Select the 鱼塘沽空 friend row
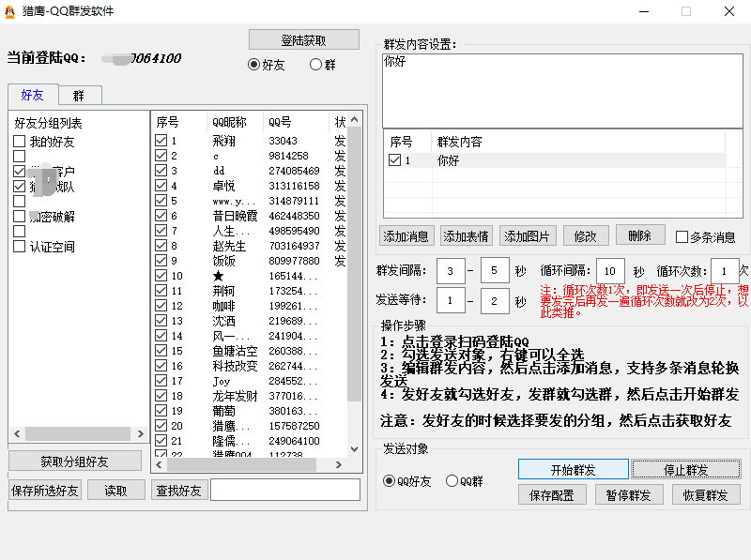The height and width of the screenshot is (560, 751). 249,351
